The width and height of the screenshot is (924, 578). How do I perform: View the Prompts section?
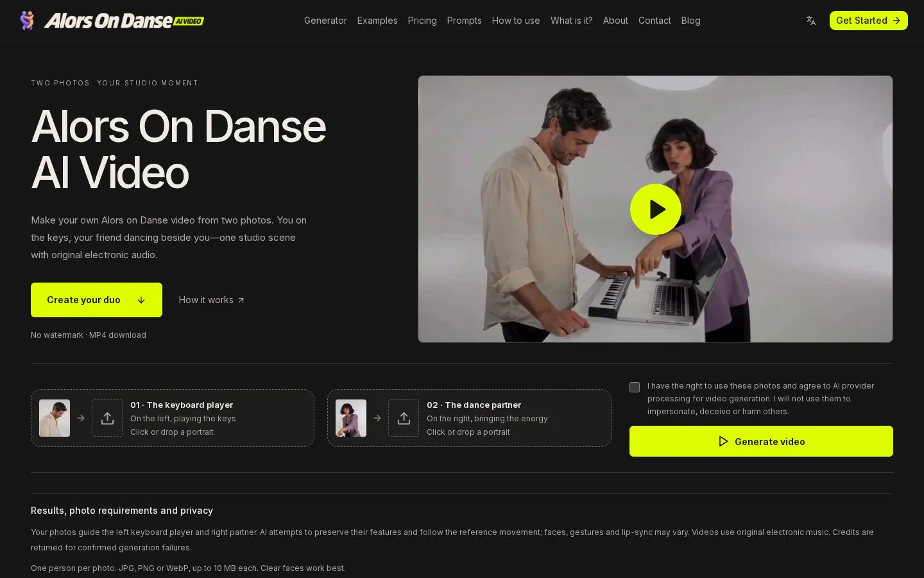coord(464,21)
